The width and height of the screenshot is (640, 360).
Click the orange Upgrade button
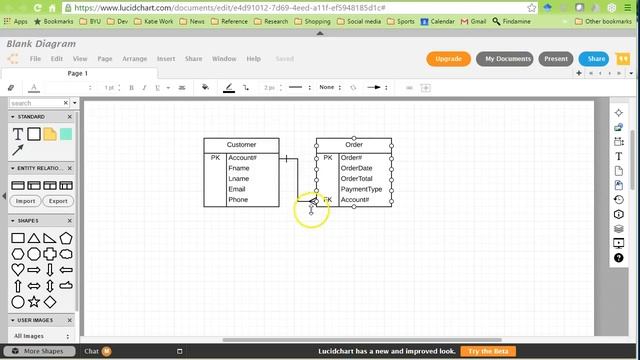(449, 59)
